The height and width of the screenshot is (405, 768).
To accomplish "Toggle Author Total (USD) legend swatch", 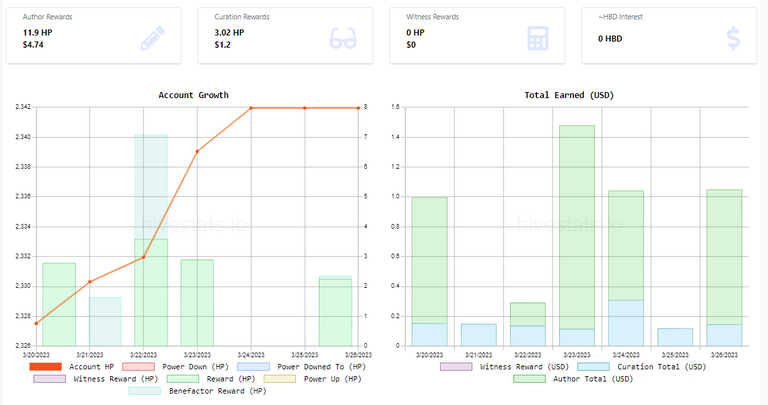I will 529,379.
